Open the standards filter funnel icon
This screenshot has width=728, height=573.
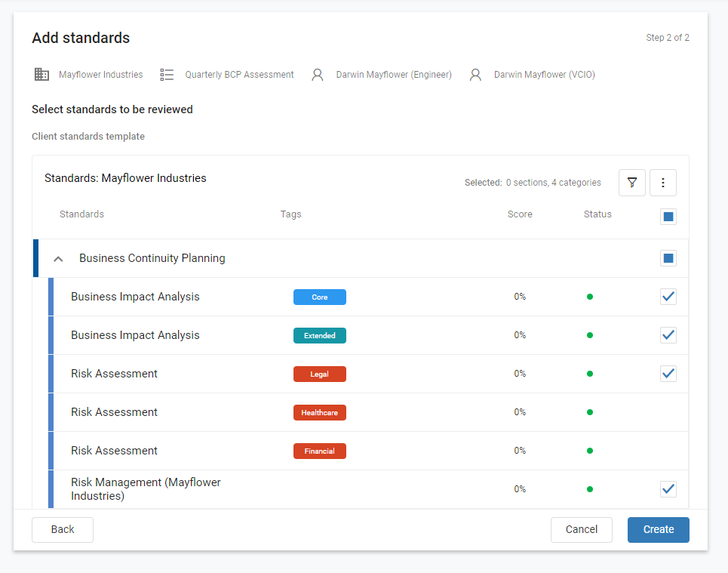[x=632, y=183]
